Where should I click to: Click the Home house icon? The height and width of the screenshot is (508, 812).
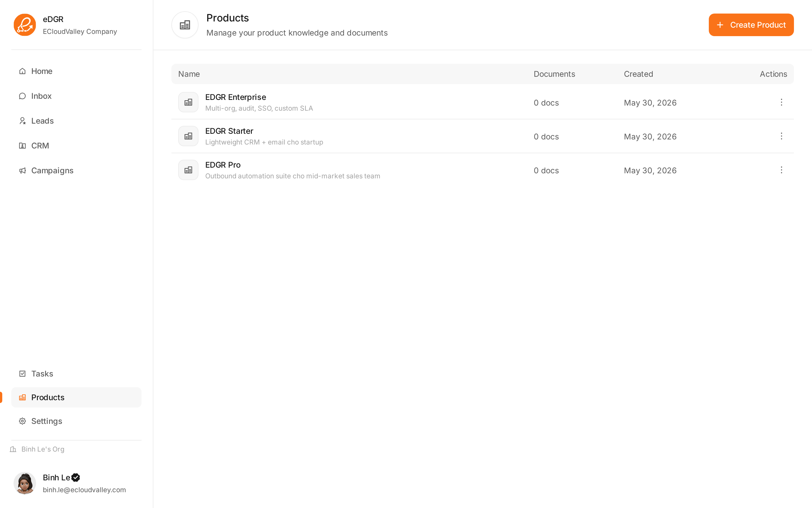pos(23,71)
